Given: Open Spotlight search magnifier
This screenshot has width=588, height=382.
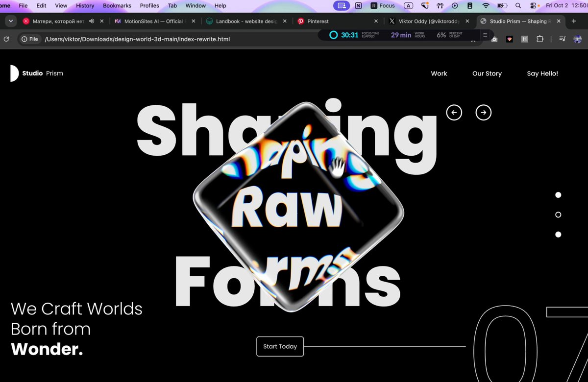Looking at the screenshot, I should tap(518, 5).
